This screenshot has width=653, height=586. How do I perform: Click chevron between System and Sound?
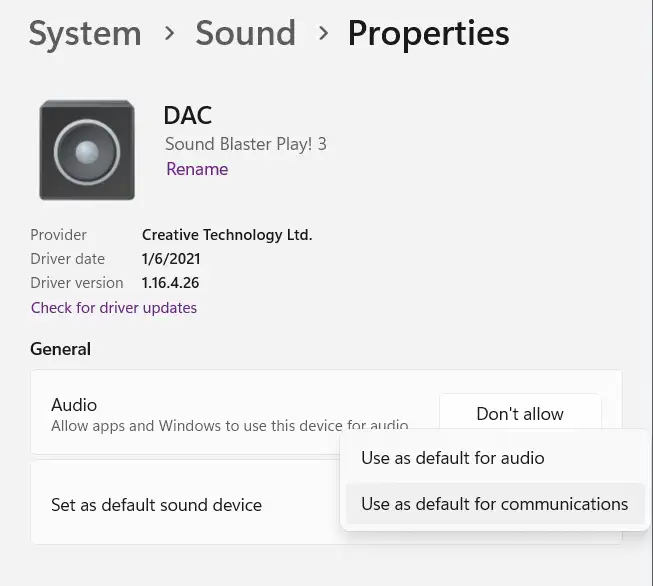[169, 34]
